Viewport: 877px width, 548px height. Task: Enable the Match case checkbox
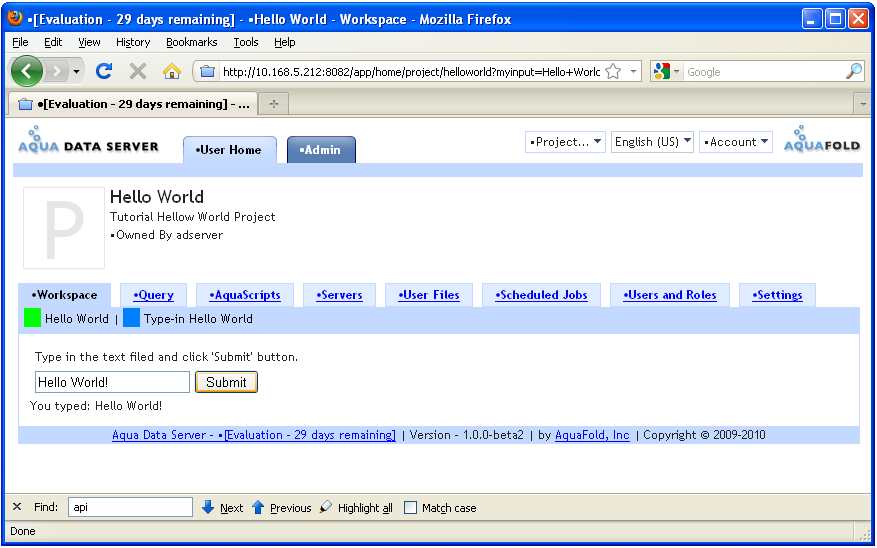tap(411, 508)
